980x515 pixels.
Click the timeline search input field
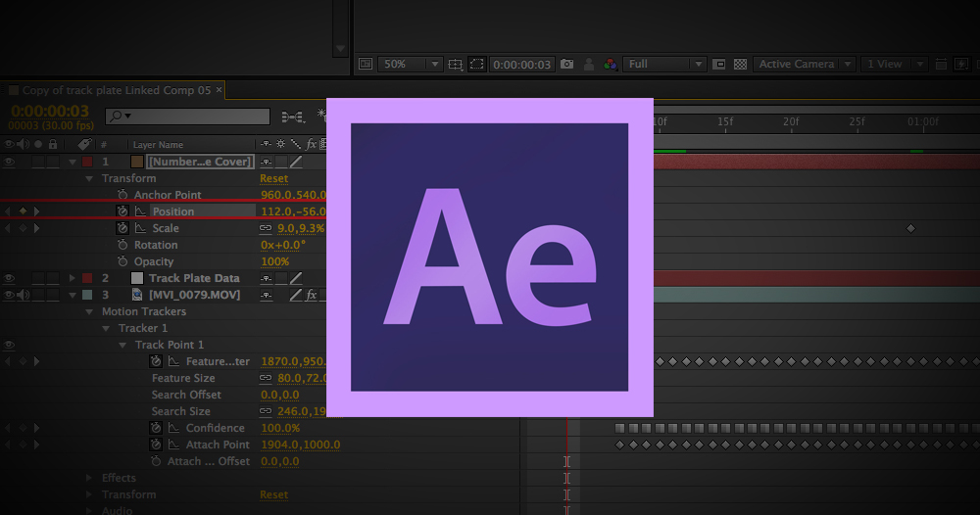187,117
